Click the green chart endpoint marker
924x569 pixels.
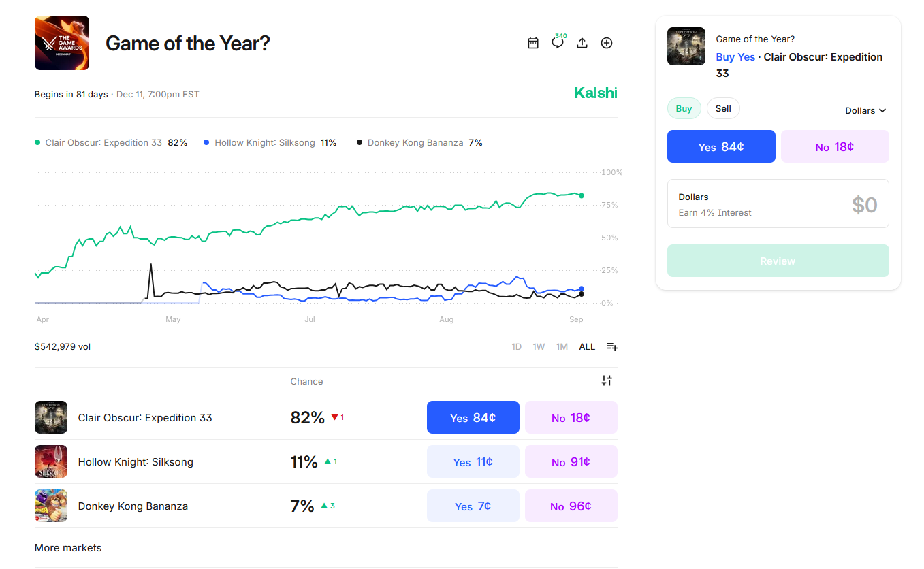[x=582, y=196]
